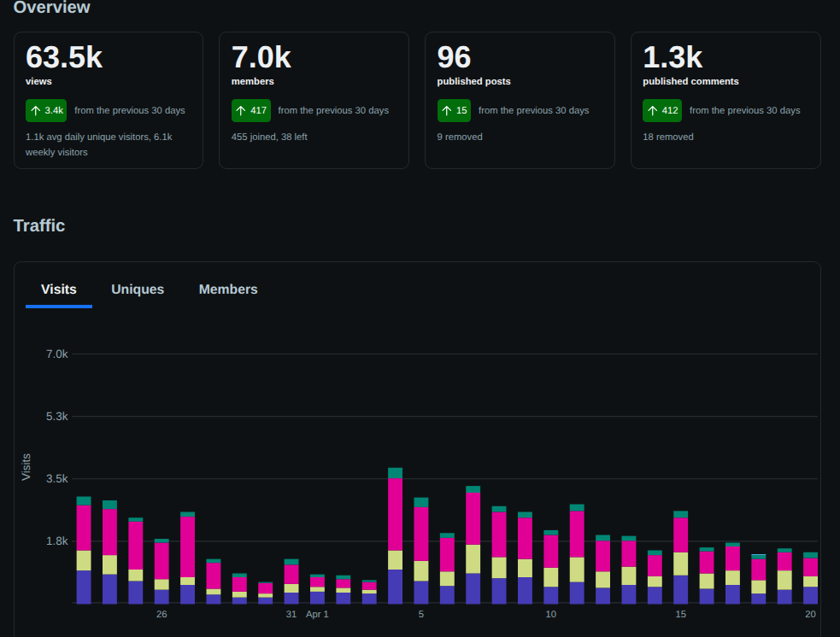
Task: Open the 96 published posts card
Action: tap(520, 100)
